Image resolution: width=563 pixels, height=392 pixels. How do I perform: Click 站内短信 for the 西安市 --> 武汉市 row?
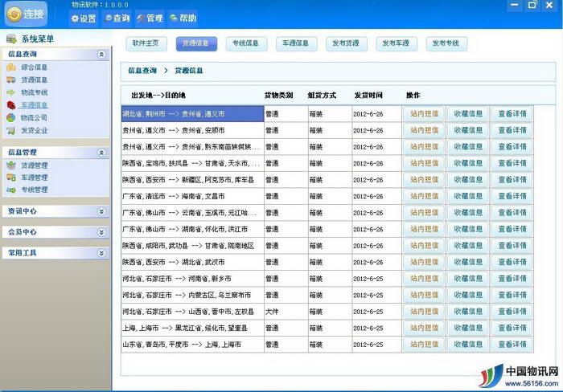[x=424, y=262]
